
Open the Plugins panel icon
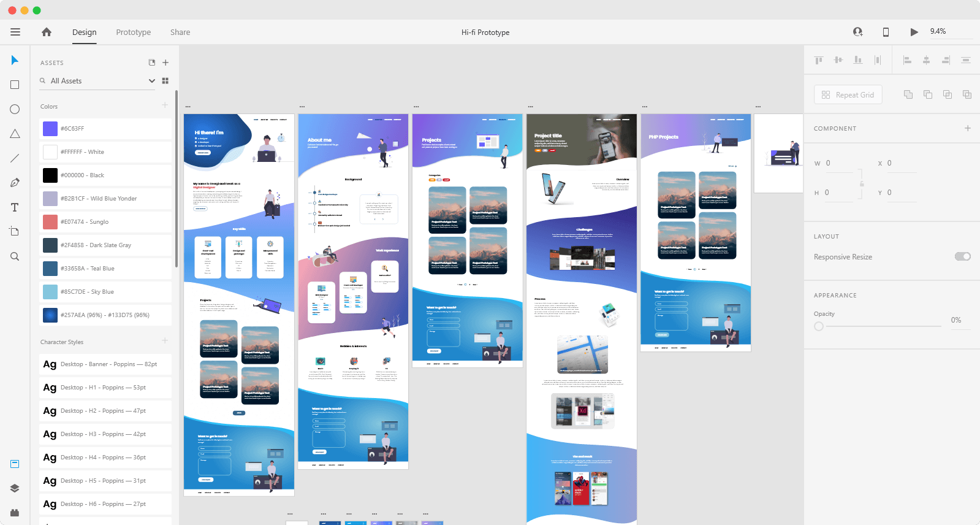coord(15,512)
